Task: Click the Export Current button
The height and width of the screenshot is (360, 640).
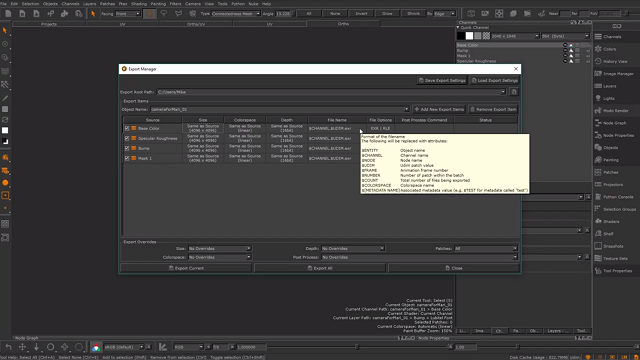Action: coord(186,268)
